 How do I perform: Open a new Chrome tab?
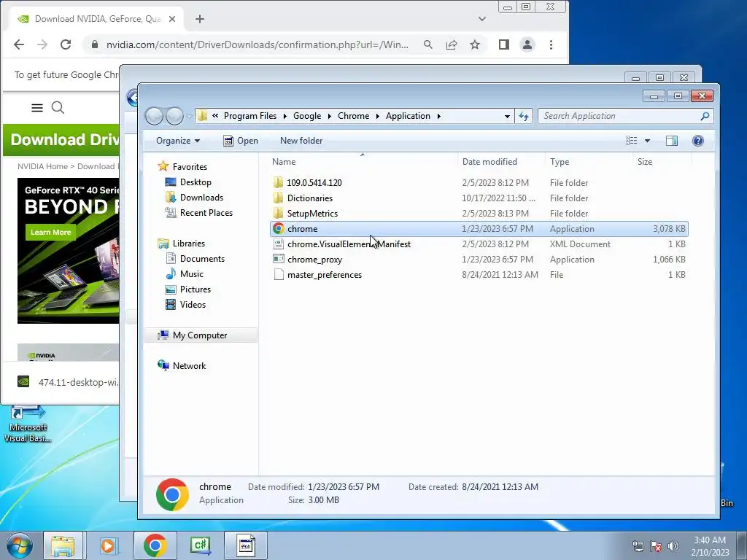200,19
